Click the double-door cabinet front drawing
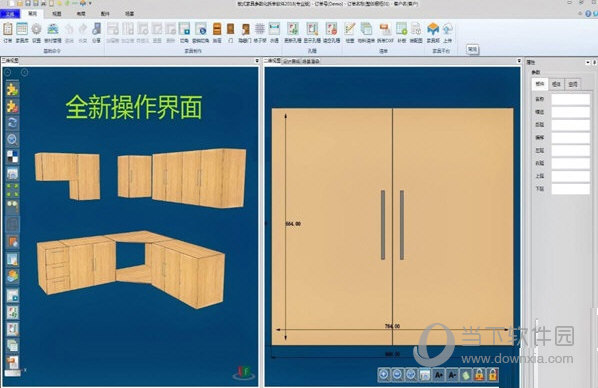The width and height of the screenshot is (598, 388). [392, 227]
